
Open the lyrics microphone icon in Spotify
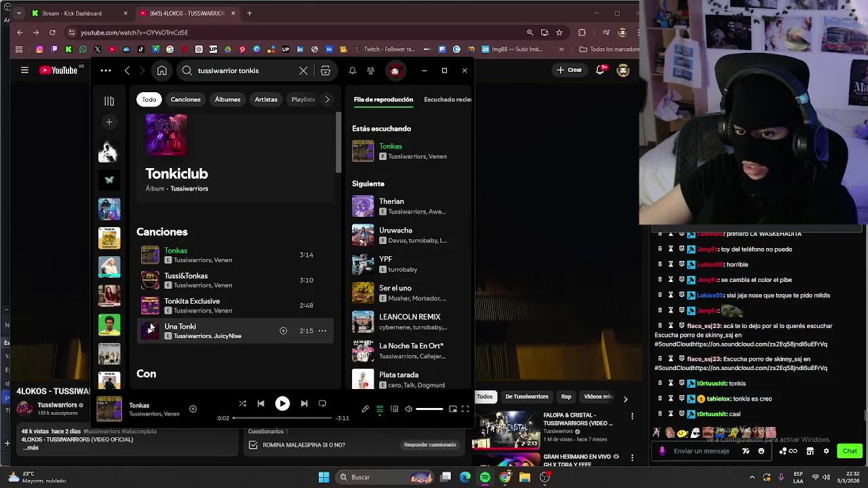pyautogui.click(x=365, y=409)
